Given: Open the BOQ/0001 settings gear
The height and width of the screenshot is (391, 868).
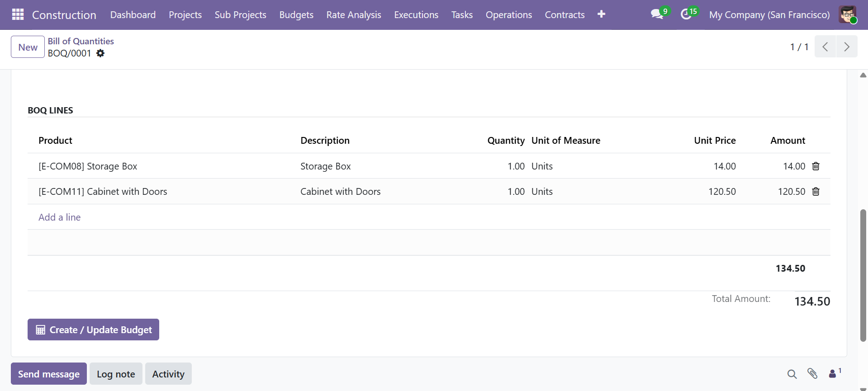Looking at the screenshot, I should [x=100, y=53].
